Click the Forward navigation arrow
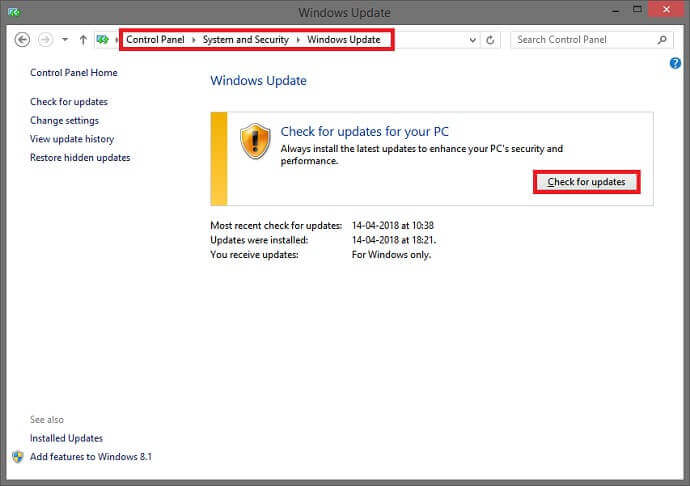 [44, 40]
